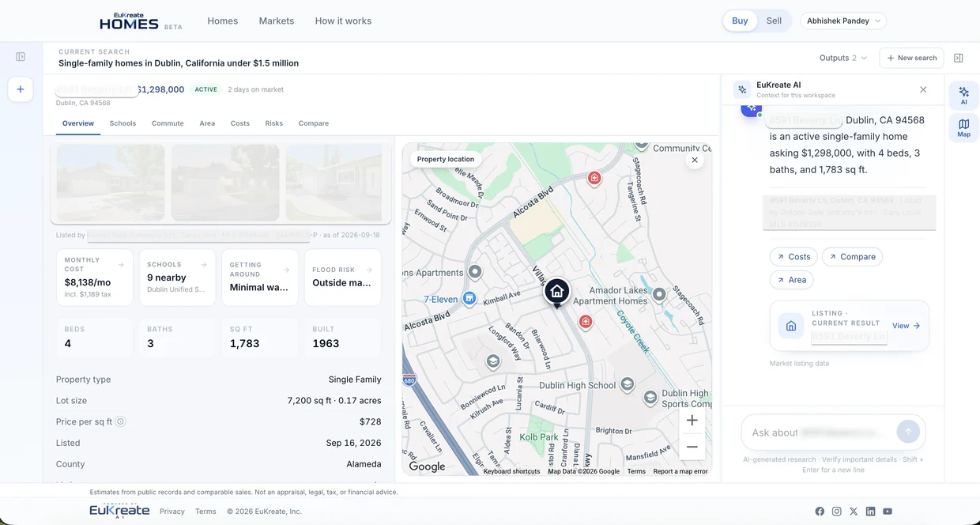
Task: Zoom out on the map
Action: pos(692,447)
